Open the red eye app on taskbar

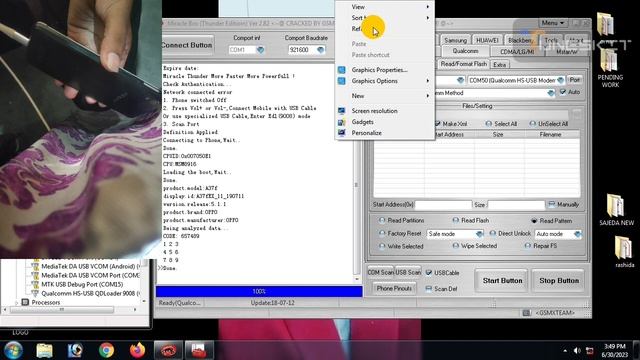click(169, 350)
